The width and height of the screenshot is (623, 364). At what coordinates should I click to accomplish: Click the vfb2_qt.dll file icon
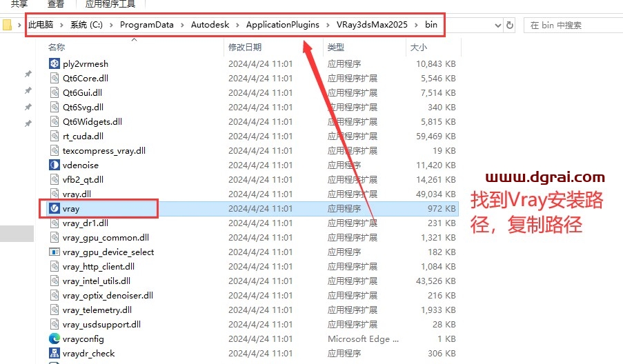point(55,179)
